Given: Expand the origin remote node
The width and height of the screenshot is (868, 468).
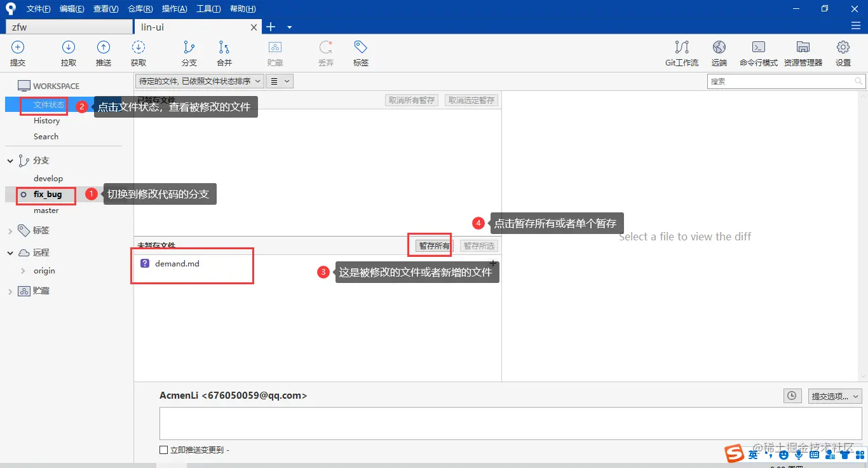Looking at the screenshot, I should [24, 271].
